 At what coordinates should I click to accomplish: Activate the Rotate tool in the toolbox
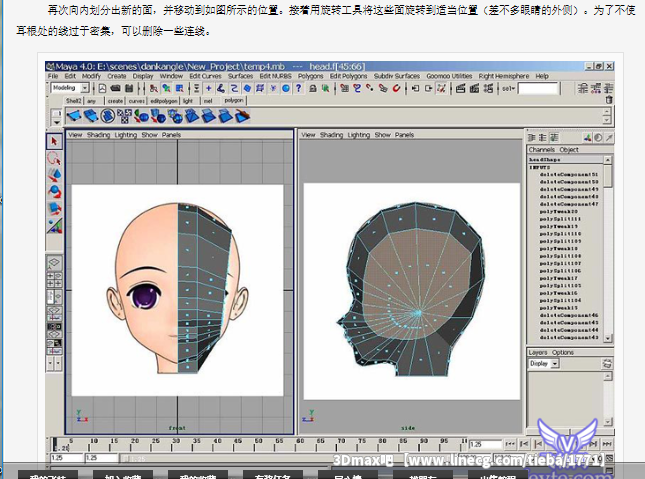point(54,192)
